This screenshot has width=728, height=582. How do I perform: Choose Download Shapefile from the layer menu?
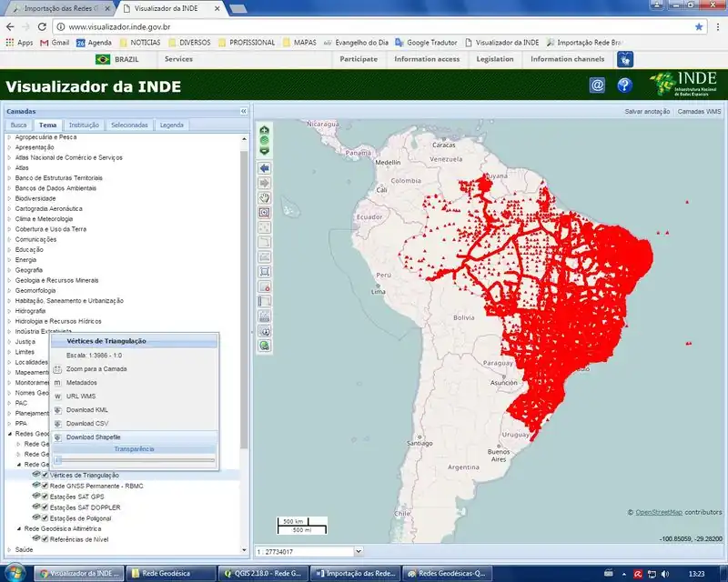tap(93, 437)
